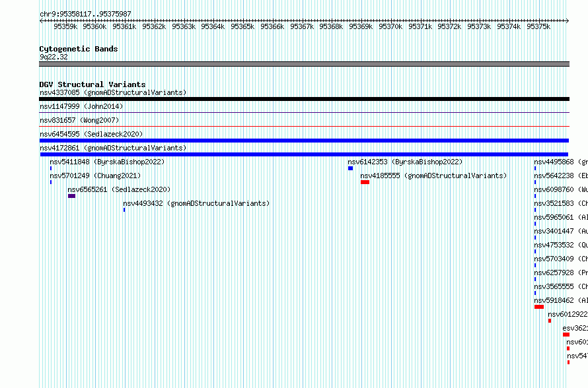The image size is (588, 388).
Task: Click the 95369k ruler label
Action: [361, 26]
